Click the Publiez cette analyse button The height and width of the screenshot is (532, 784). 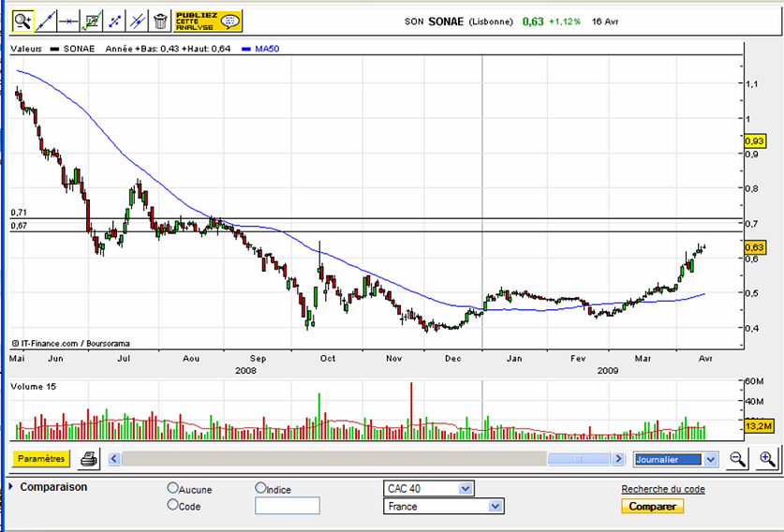pos(208,22)
